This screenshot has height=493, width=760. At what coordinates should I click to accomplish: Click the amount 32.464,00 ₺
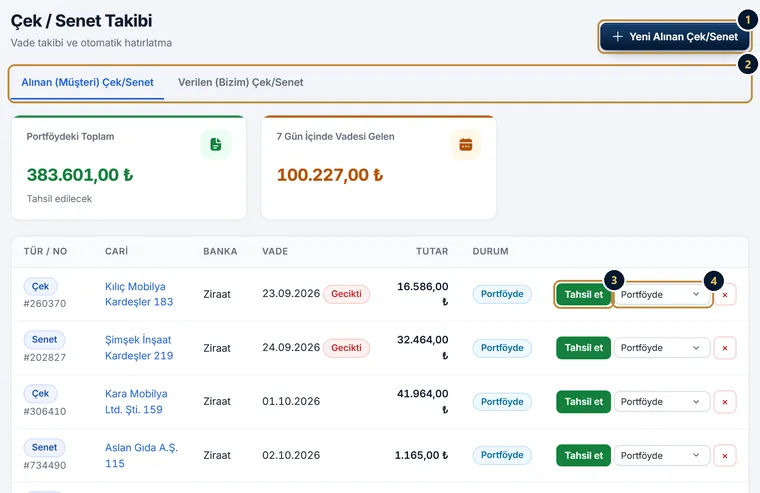tap(423, 348)
